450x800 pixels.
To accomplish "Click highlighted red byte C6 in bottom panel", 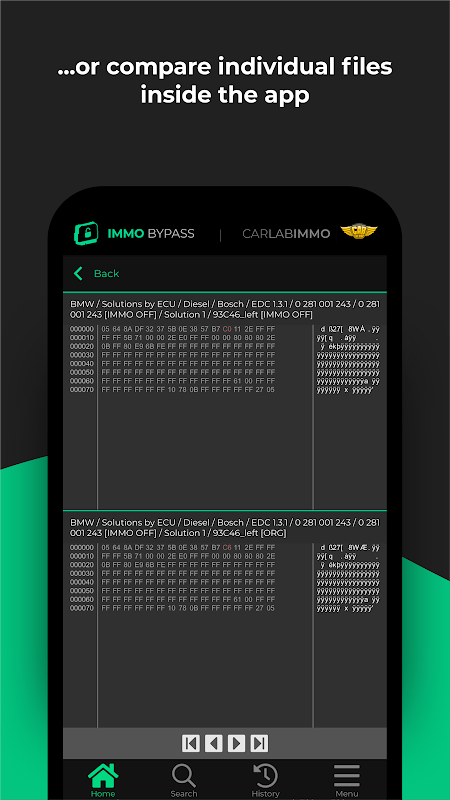I will (227, 547).
